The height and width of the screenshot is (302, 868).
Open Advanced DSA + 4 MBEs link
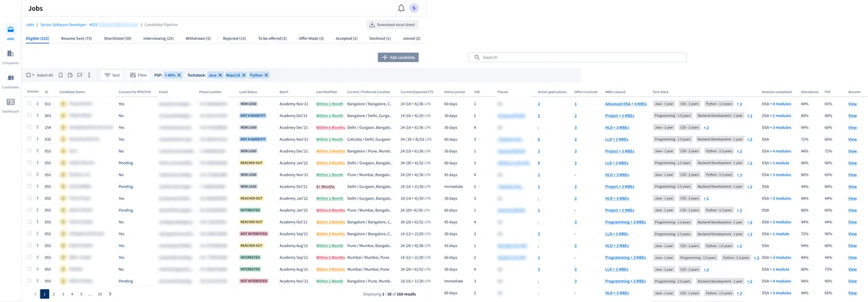[x=626, y=104]
